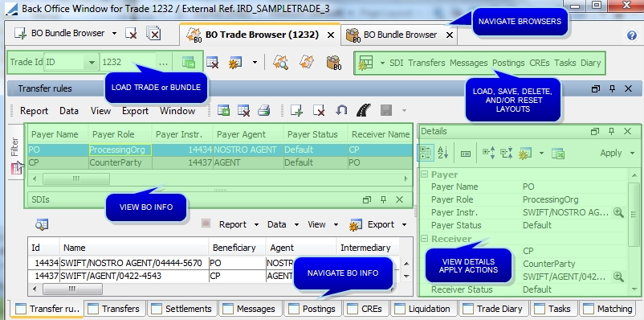Collapse the Payer section in Details
Screen dimensions: 644x320
point(424,174)
